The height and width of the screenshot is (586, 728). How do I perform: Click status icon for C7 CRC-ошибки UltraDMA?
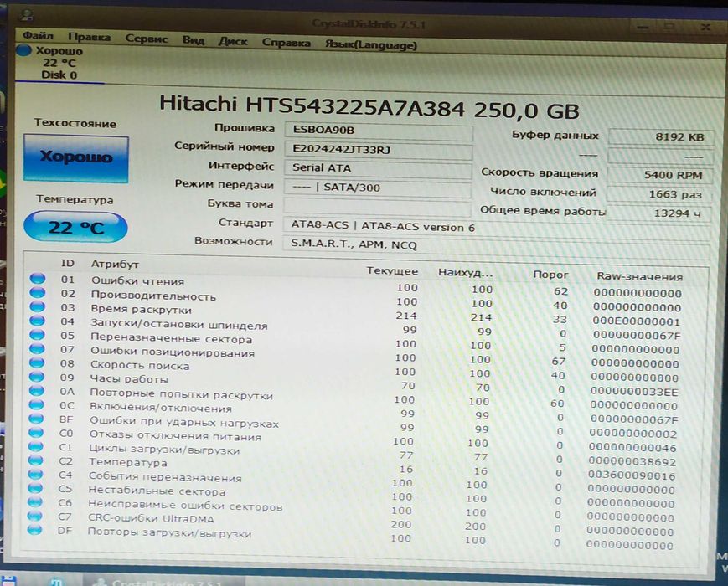pyautogui.click(x=34, y=516)
